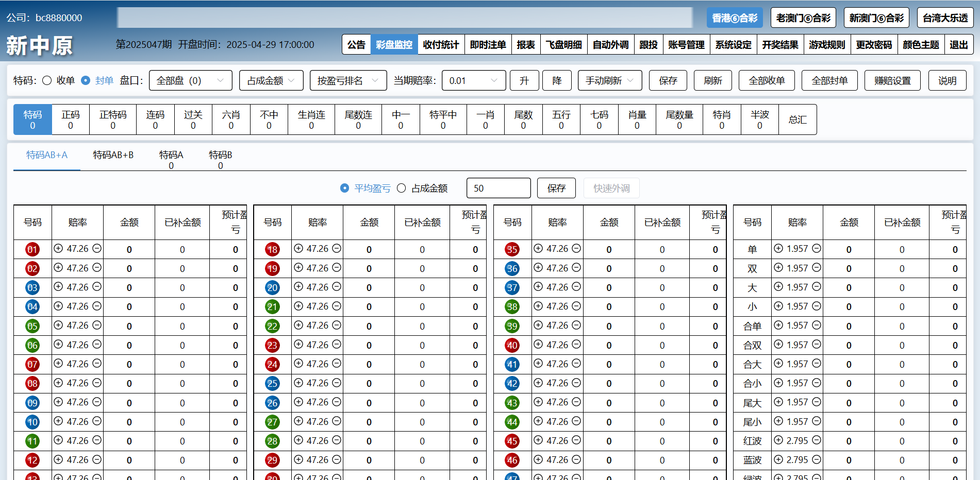Open the 全部盘 (0) dropdown
The height and width of the screenshot is (480, 980).
click(190, 80)
